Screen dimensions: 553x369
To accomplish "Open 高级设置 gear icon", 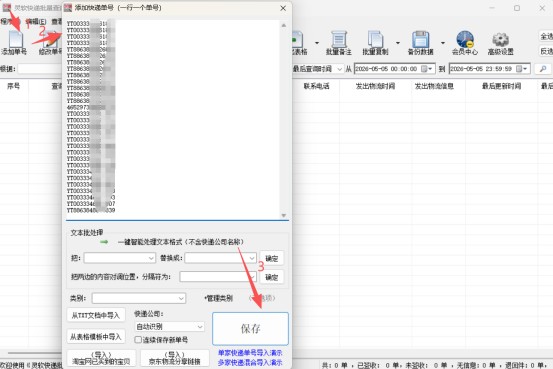I will coord(500,42).
